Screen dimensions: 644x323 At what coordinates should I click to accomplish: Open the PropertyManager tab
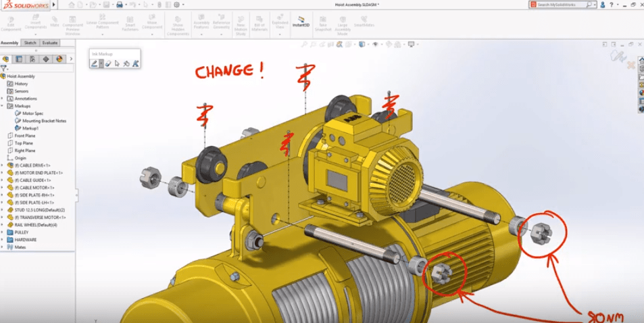(19, 59)
